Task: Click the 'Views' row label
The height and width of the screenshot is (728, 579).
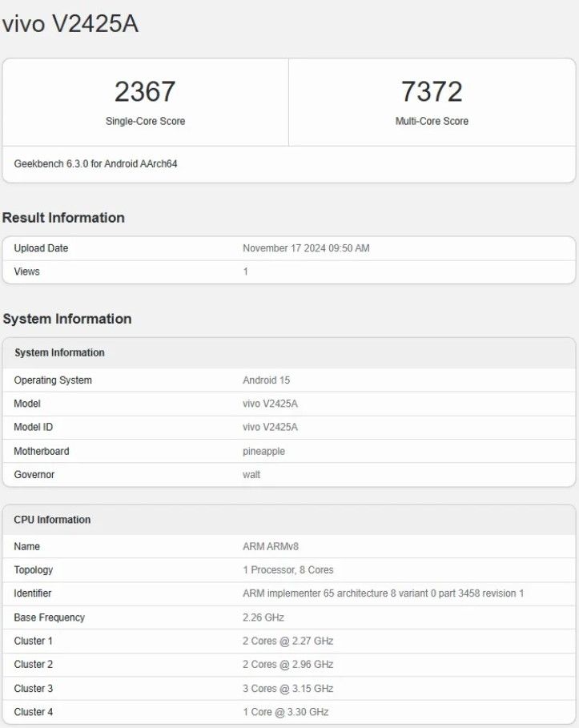Action: pyautogui.click(x=26, y=271)
